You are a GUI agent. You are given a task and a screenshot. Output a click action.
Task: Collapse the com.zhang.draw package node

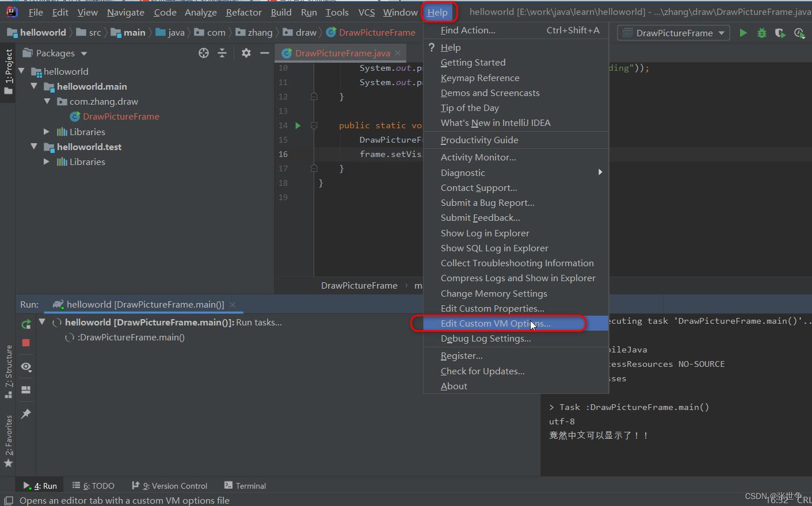pyautogui.click(x=47, y=101)
